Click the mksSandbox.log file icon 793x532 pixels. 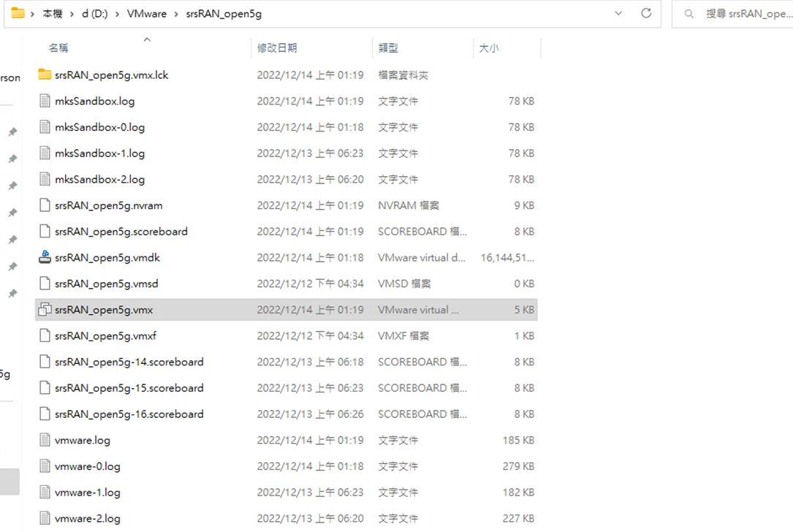pos(45,101)
